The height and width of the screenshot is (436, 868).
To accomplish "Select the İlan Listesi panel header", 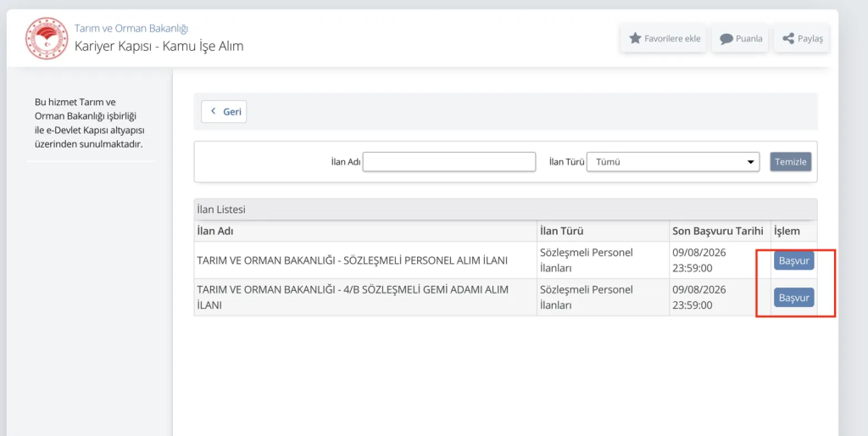I will (x=505, y=210).
